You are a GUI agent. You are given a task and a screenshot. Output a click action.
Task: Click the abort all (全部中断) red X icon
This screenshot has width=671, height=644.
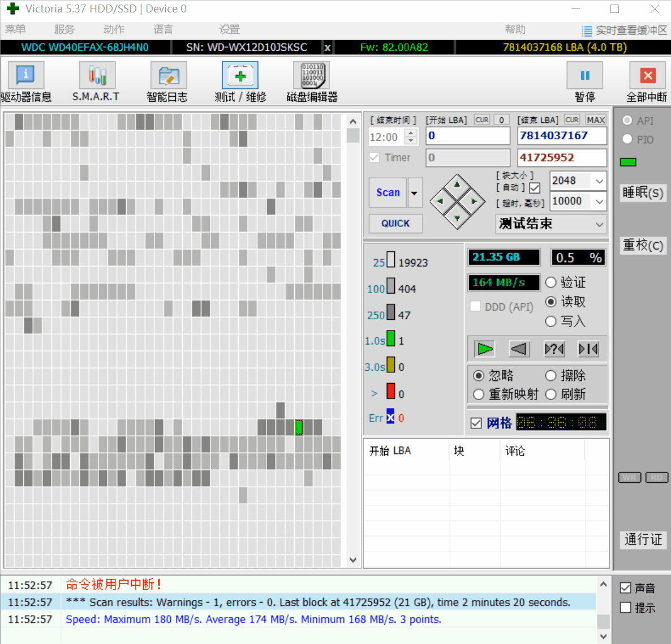point(647,76)
